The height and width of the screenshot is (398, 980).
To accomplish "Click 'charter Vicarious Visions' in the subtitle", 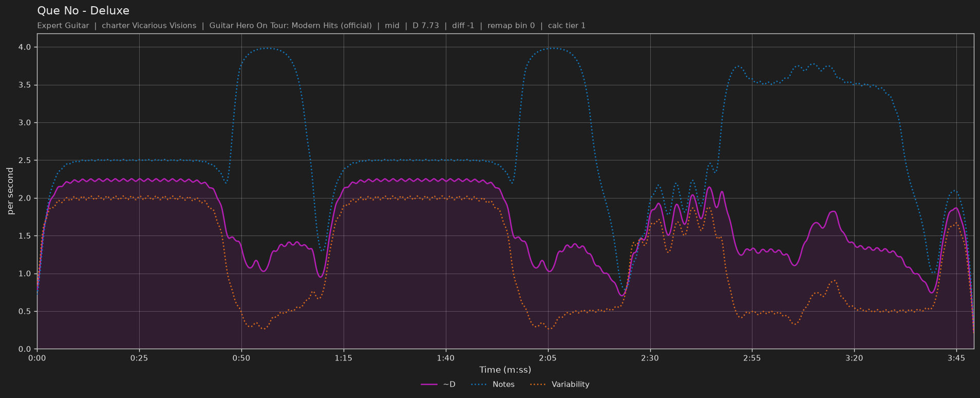I will pos(149,26).
